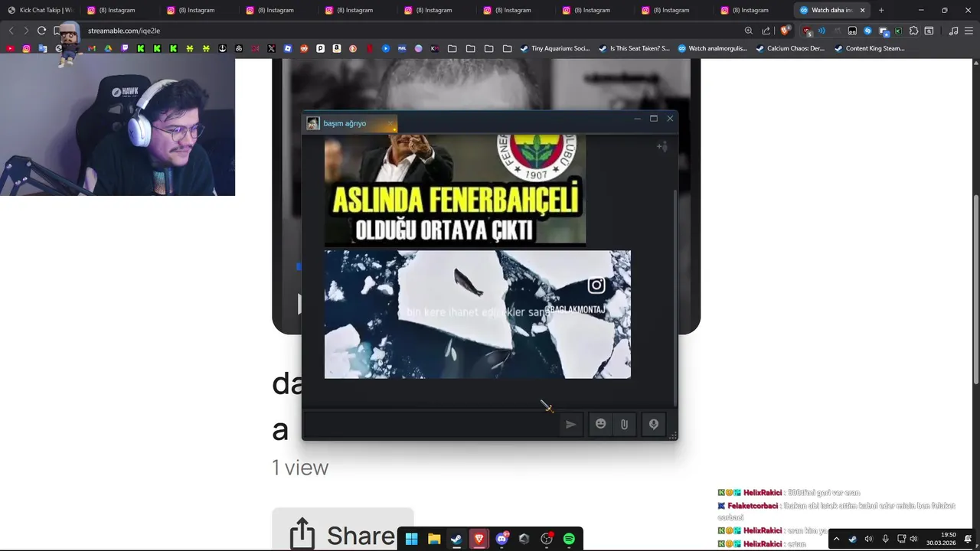Open the notification bell in system tray
Screen dimensions: 980x551
(x=969, y=539)
